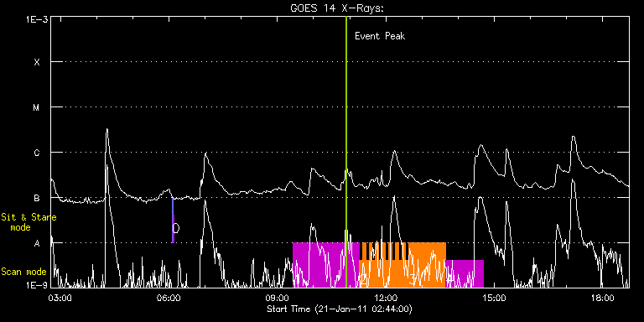
Task: Click the M flare class axis label
Action: point(37,107)
